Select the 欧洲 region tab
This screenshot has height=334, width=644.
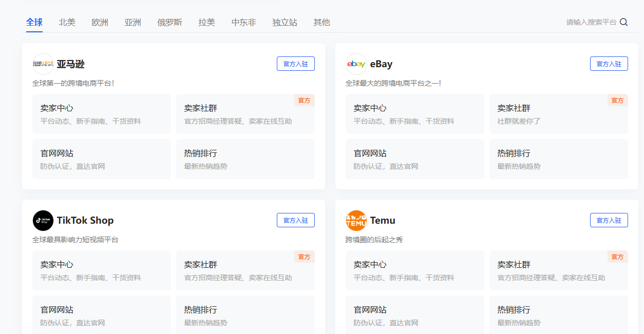pos(100,23)
